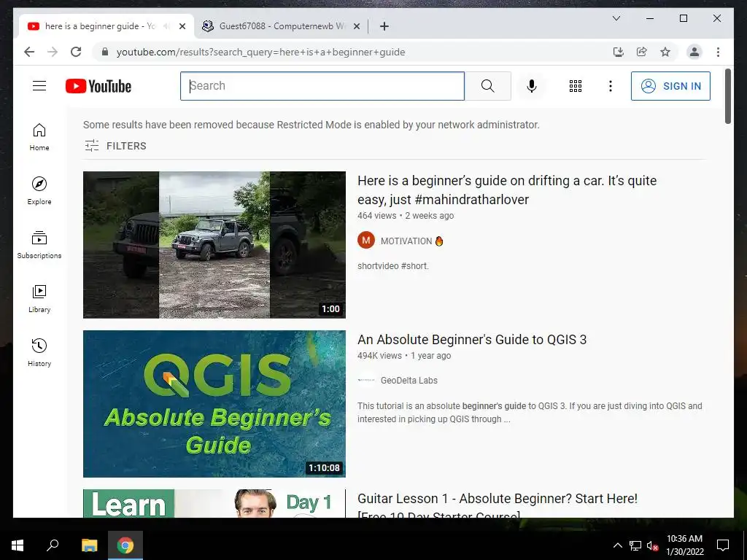
Task: Click the '464 views' text
Action: tap(377, 215)
